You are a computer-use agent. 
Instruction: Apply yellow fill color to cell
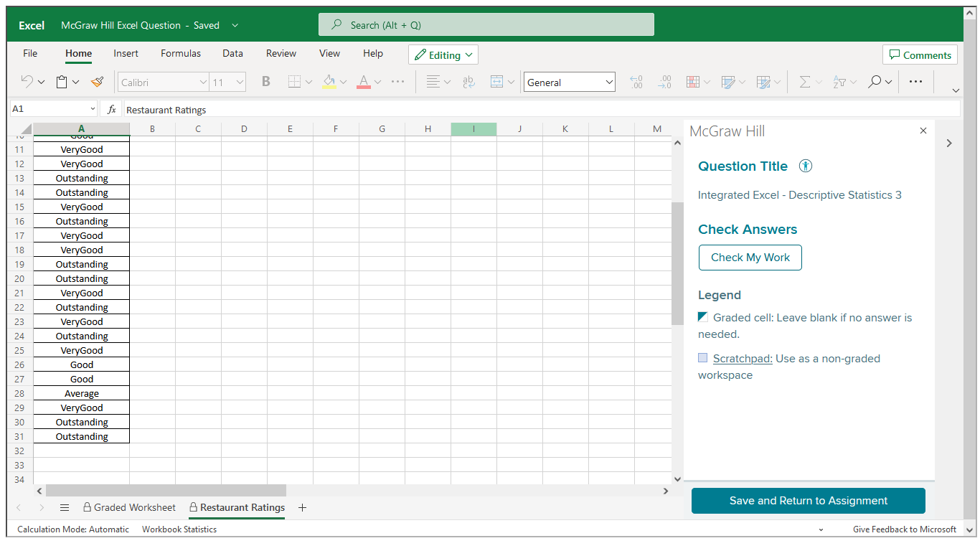pos(331,82)
